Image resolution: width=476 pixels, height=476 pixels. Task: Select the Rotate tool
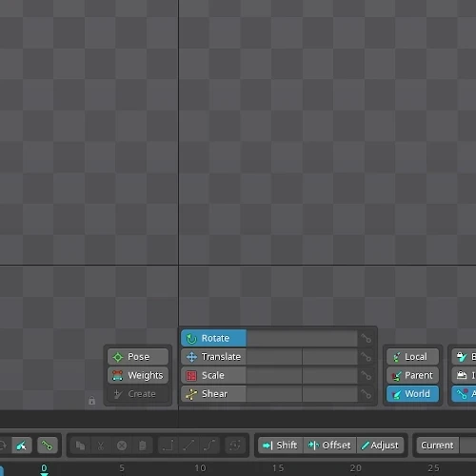[213, 338]
